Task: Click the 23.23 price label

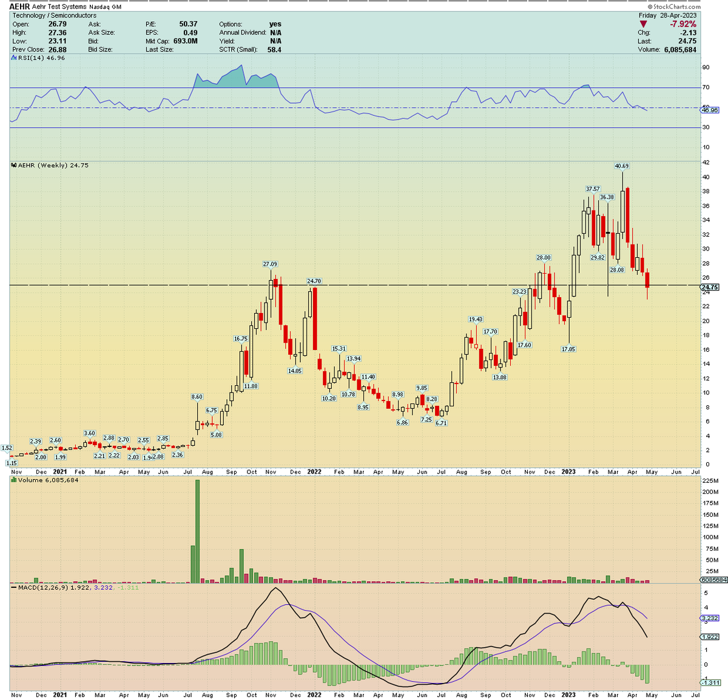Action: tap(519, 292)
